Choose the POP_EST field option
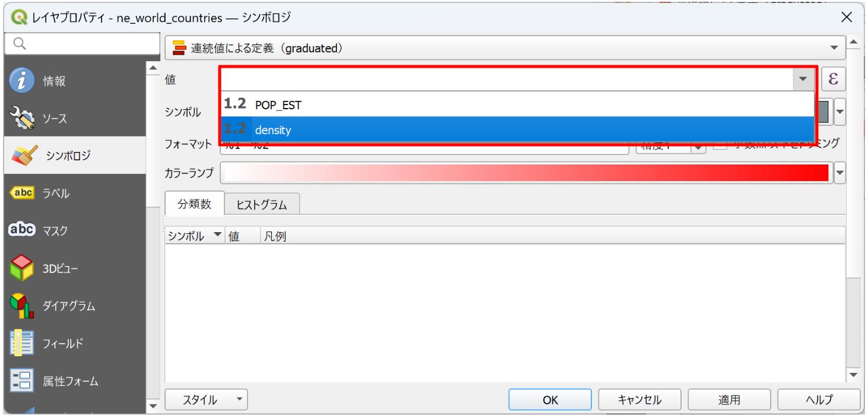 [517, 104]
